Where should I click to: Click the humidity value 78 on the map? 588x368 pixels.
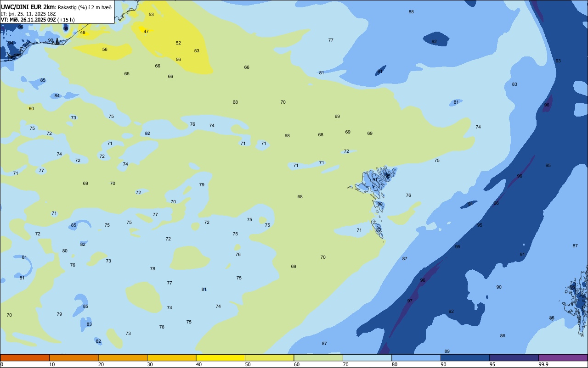pos(153,269)
